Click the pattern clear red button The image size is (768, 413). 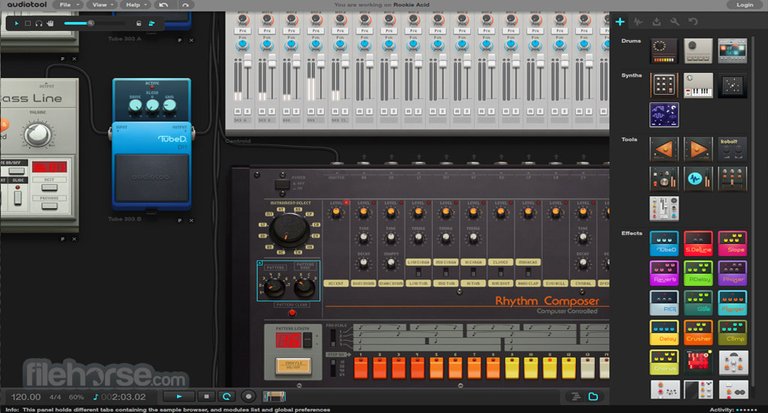click(x=292, y=313)
